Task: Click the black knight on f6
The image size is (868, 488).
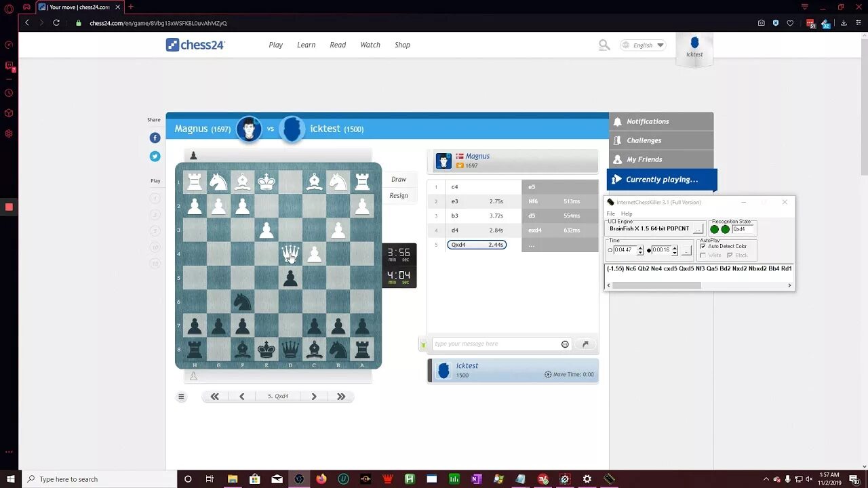Action: point(242,302)
